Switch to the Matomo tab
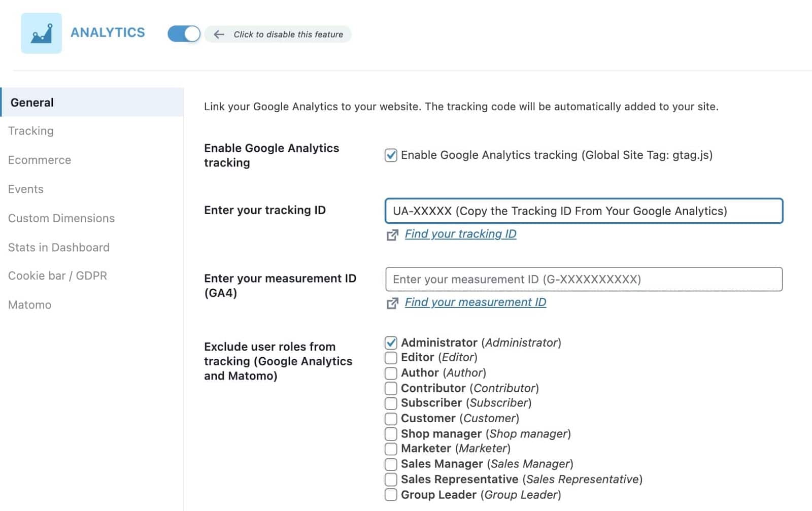This screenshot has width=812, height=511. point(30,305)
